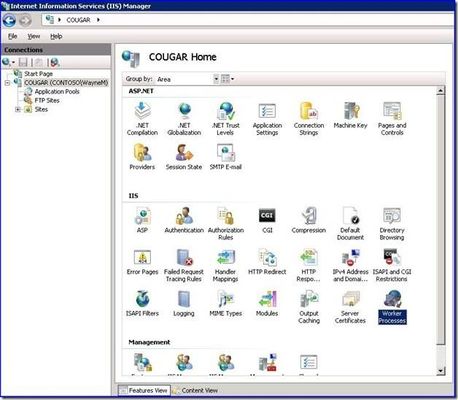Click the arrow after COUGAR in address bar

pyautogui.click(x=98, y=20)
